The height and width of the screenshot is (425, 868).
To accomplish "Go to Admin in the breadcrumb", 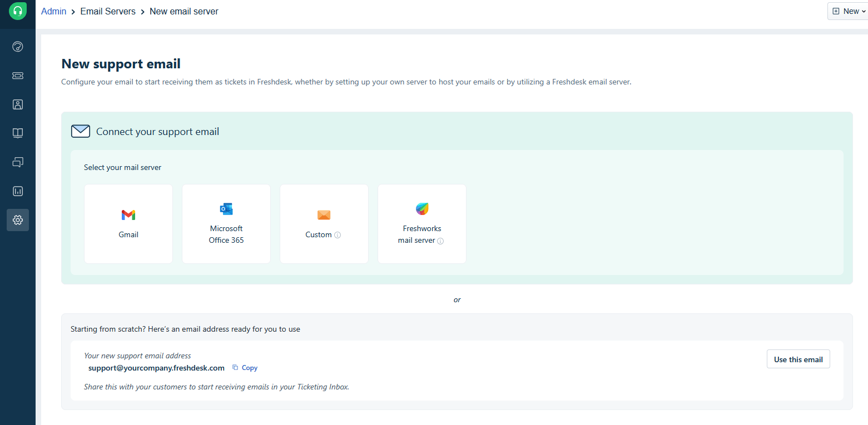I will [x=53, y=11].
